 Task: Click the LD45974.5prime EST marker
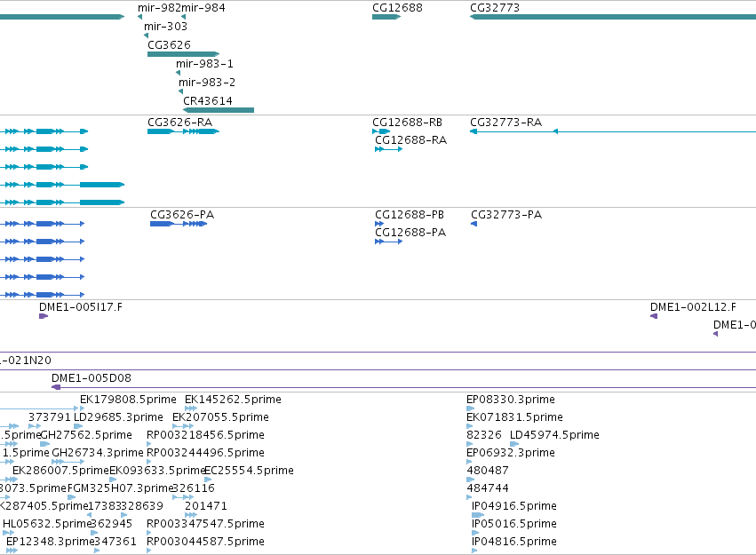pos(514,444)
